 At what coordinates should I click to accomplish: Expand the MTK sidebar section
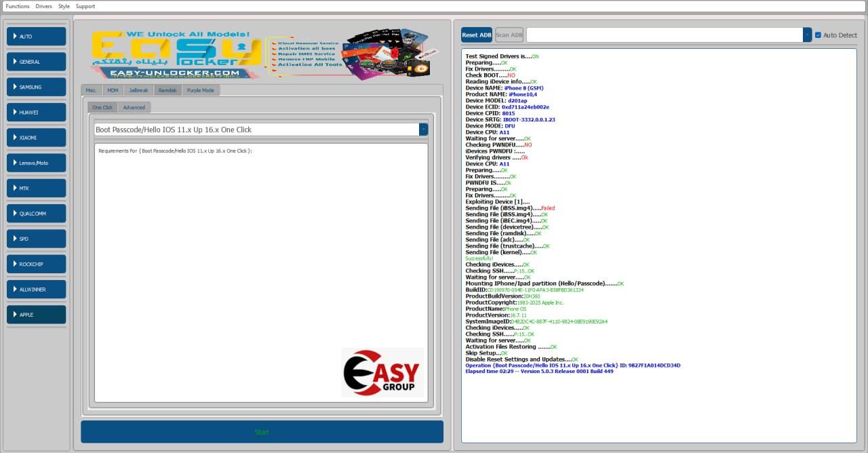[37, 189]
